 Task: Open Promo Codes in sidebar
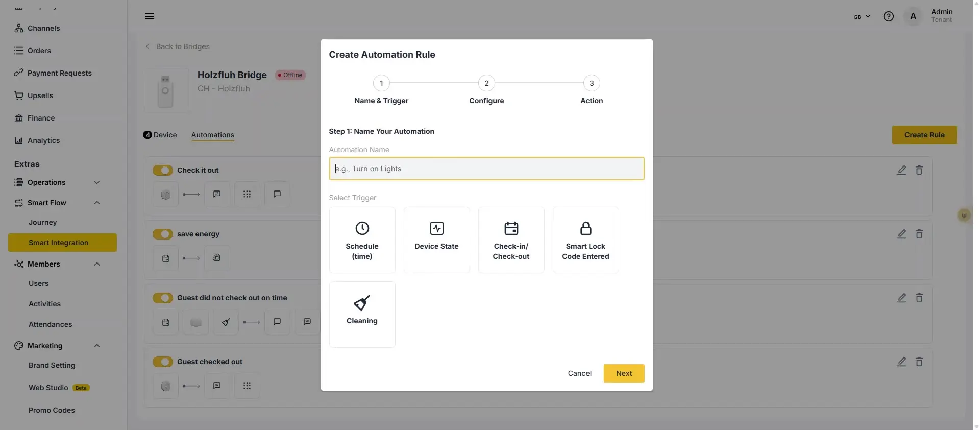(52, 410)
